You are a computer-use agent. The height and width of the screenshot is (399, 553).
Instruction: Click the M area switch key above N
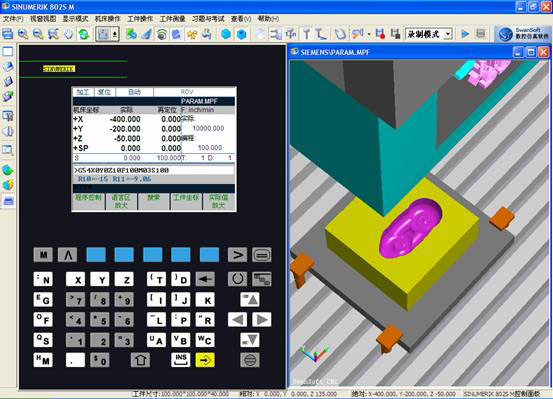43,255
